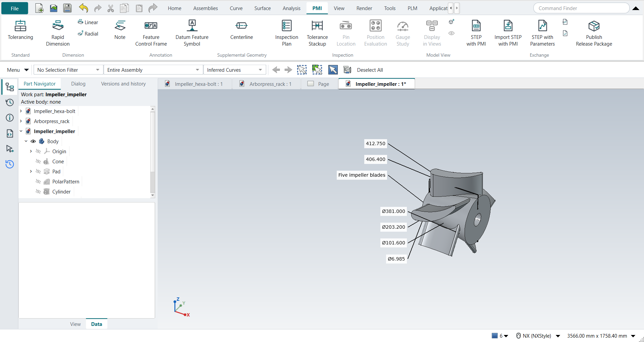The image size is (644, 342).
Task: Select the Rapid Dimension tool
Action: 58,33
